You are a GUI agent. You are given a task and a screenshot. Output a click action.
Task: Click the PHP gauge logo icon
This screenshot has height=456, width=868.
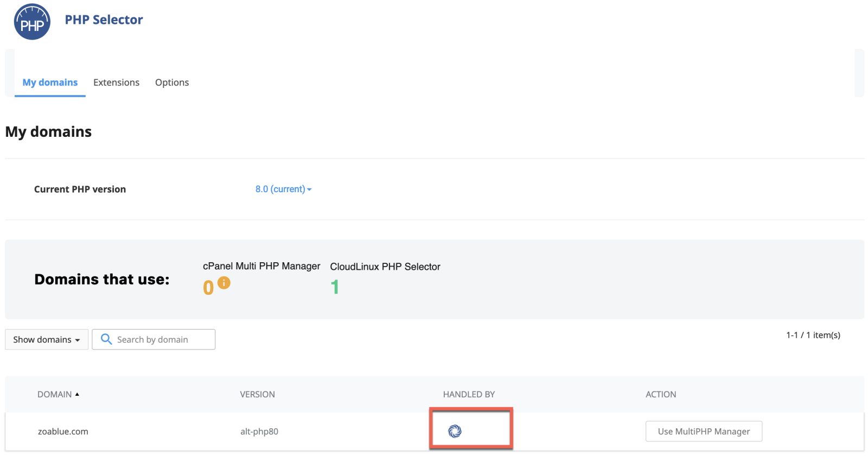(x=32, y=22)
